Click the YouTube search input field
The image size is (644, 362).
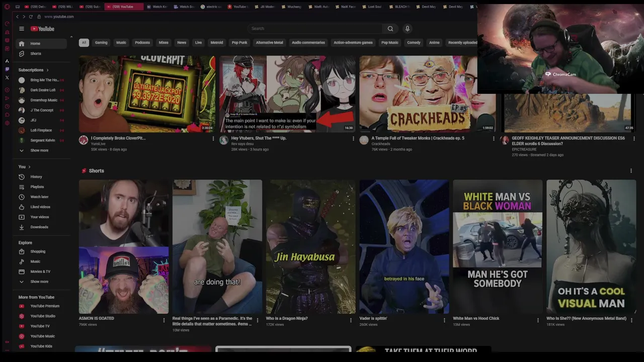coord(314,29)
